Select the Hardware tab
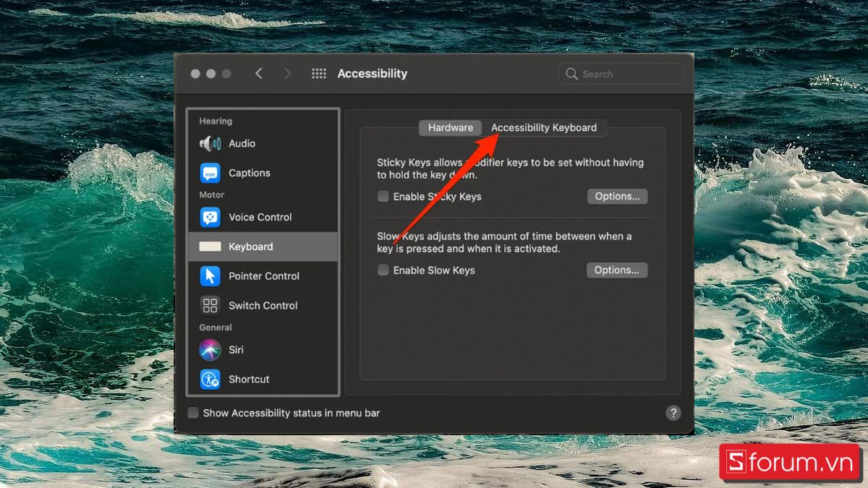 click(450, 127)
